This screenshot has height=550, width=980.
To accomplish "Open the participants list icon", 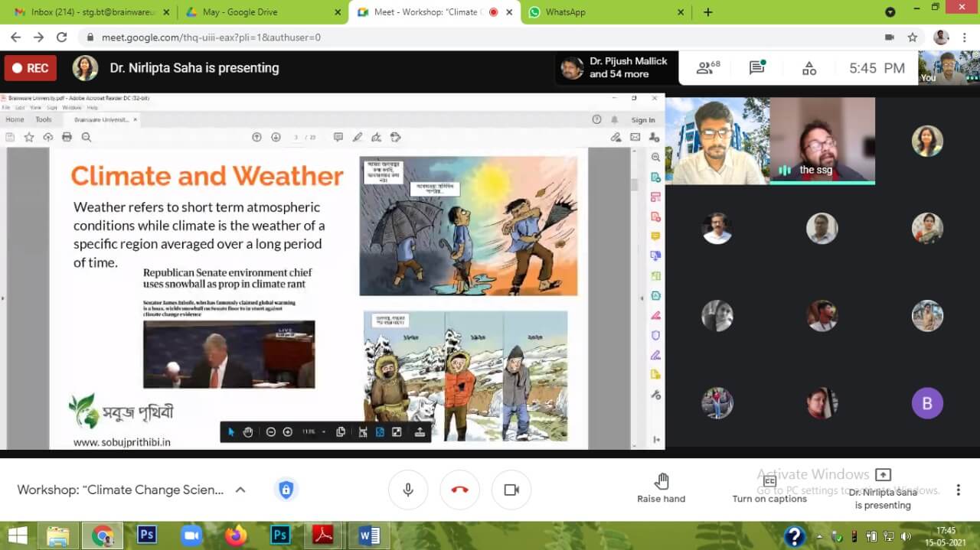I will (707, 68).
